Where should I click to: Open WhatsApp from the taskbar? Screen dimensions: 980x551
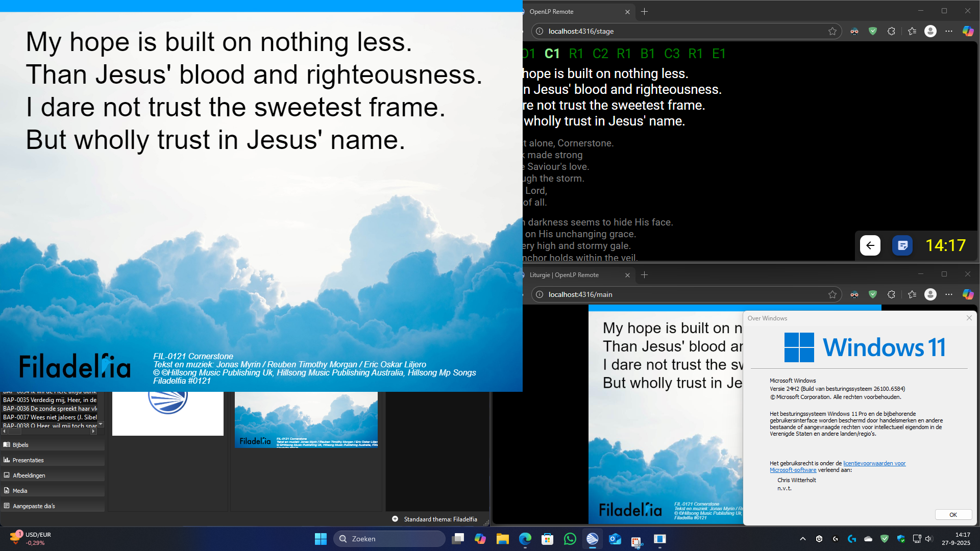570,539
